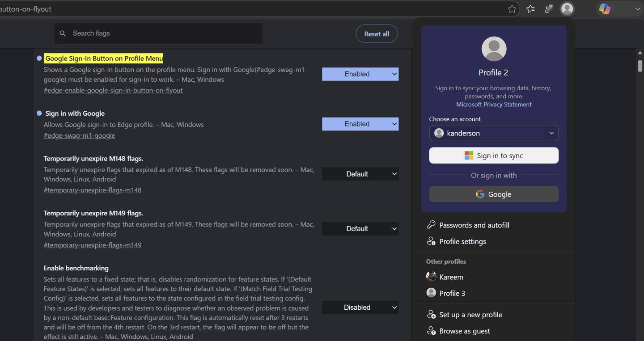This screenshot has height=341, width=644.
Task: Expand the M148 flags Default dropdown
Action: click(360, 174)
